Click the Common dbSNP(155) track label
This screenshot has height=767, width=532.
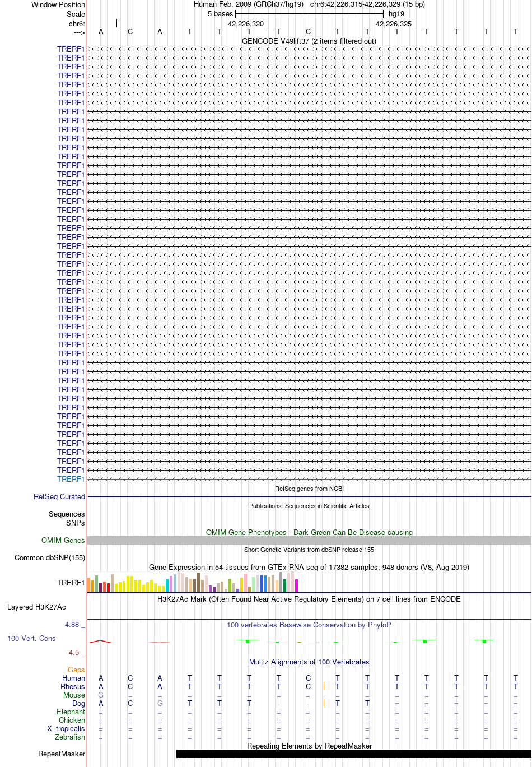50,557
